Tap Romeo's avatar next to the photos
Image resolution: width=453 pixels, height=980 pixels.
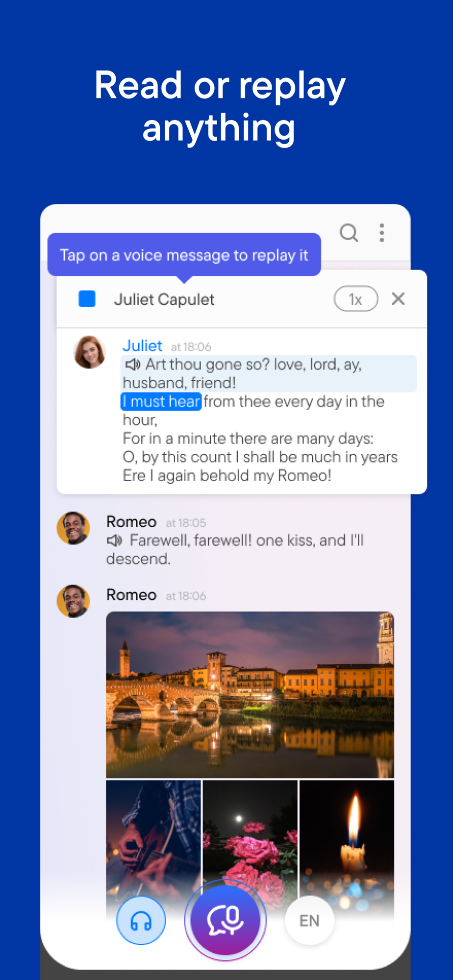[73, 601]
